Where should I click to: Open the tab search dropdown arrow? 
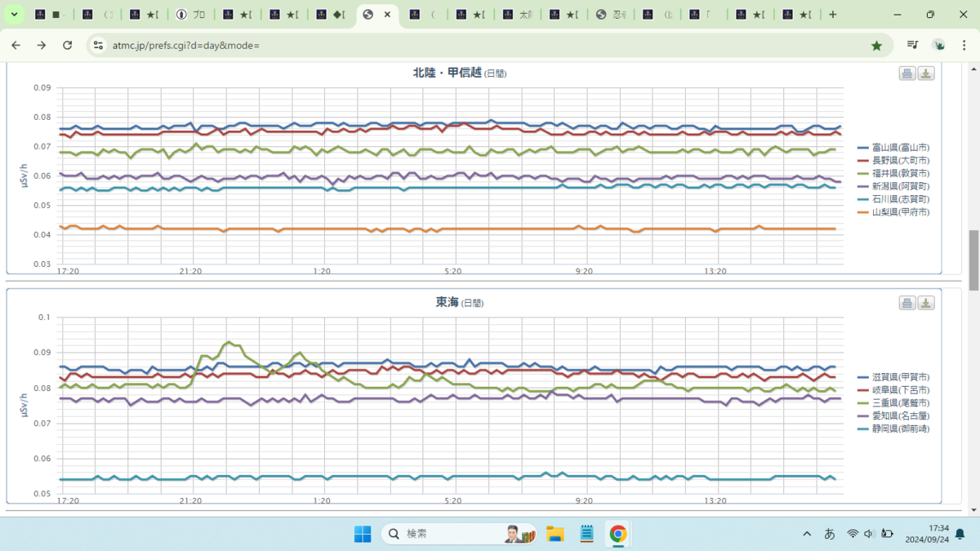(x=15, y=15)
